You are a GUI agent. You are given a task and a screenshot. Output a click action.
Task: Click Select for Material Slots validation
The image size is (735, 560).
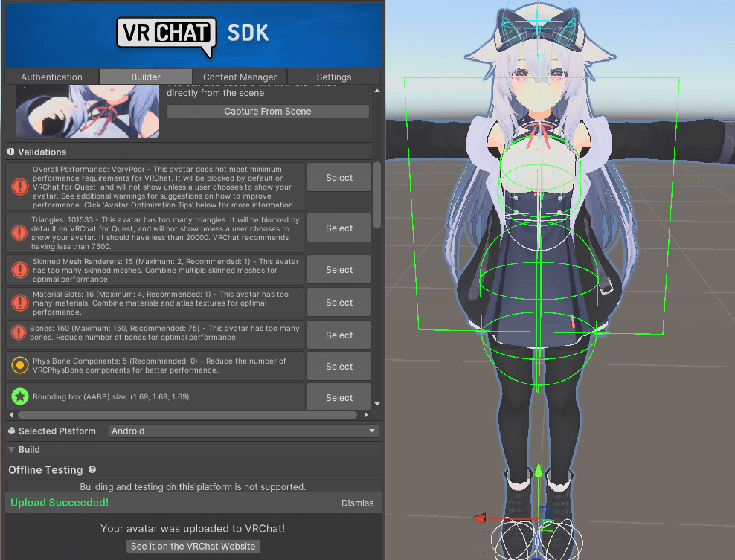[x=339, y=303]
